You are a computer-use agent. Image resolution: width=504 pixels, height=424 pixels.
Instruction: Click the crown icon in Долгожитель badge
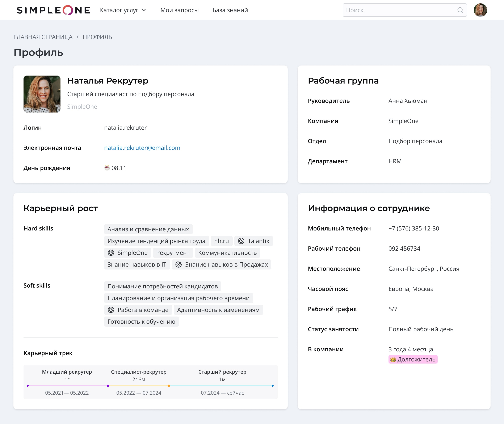tap(393, 360)
